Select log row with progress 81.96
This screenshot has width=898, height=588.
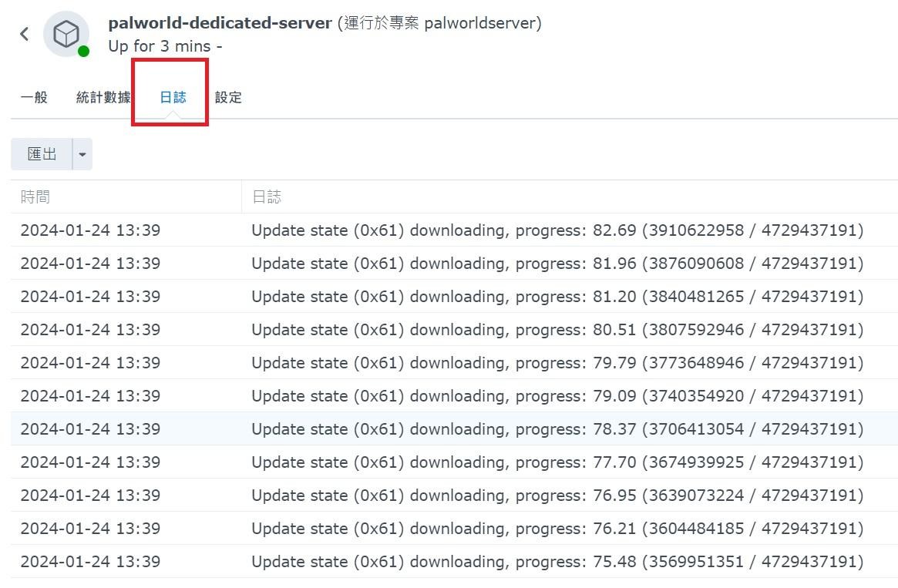(454, 264)
